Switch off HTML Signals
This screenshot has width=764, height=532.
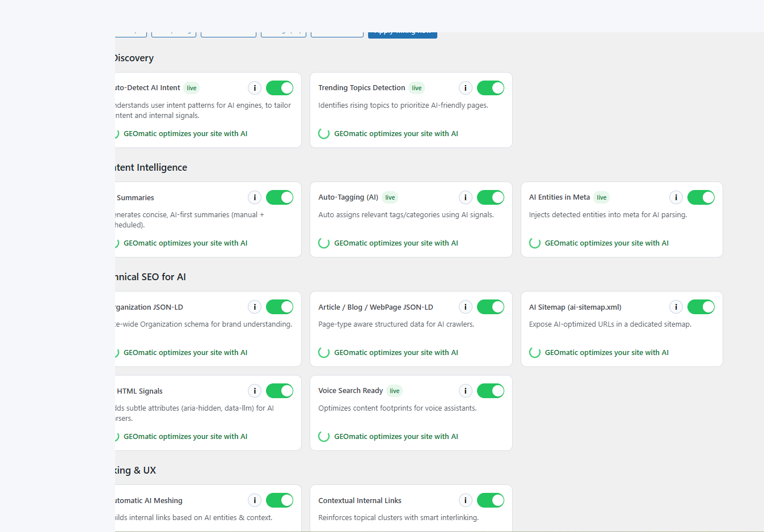pos(280,391)
